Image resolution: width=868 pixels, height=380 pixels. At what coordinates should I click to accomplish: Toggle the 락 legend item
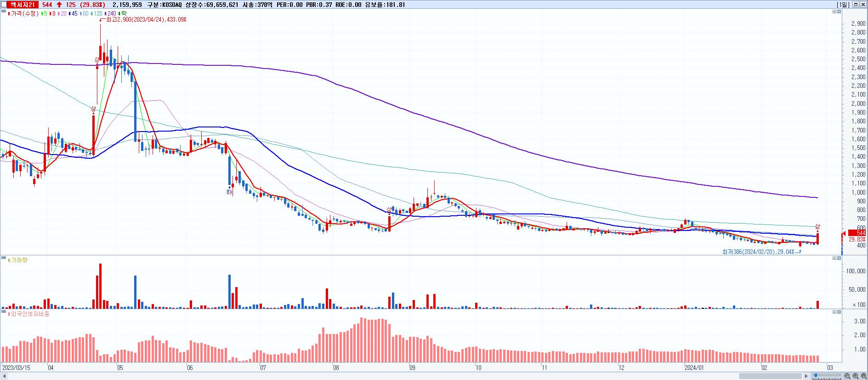click(x=123, y=14)
